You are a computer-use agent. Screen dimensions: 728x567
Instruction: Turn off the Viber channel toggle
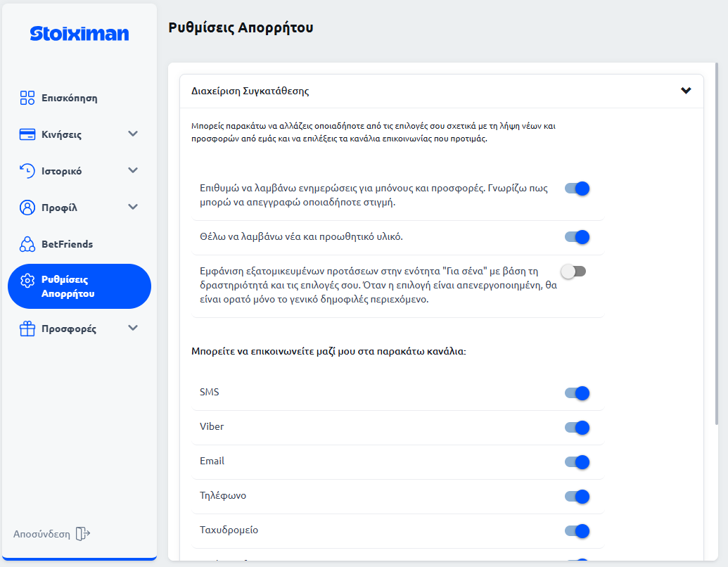pos(577,428)
